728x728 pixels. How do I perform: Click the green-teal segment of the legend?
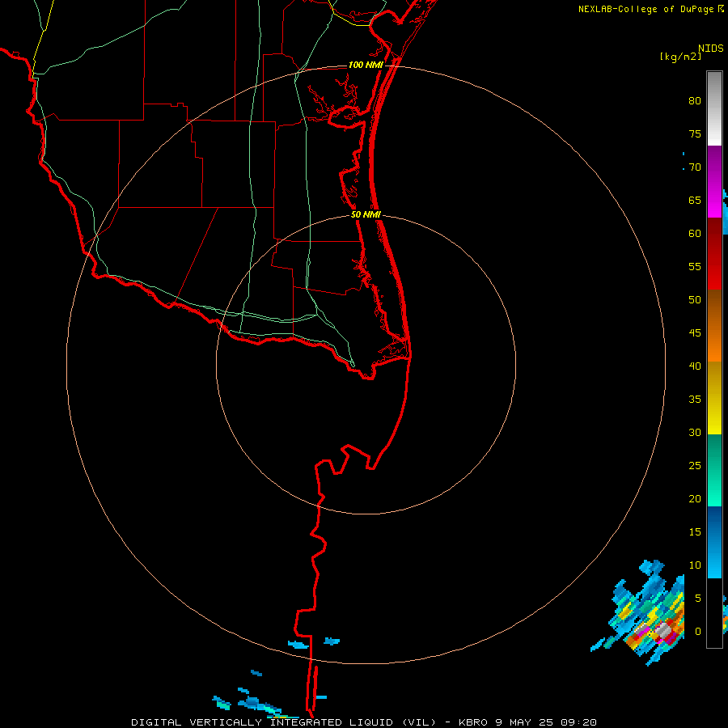[714, 470]
